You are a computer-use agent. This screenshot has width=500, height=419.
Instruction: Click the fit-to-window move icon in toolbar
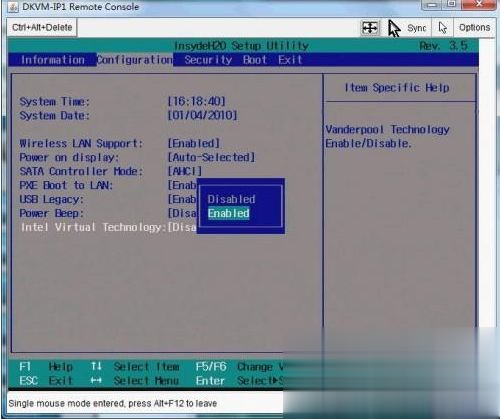(370, 28)
